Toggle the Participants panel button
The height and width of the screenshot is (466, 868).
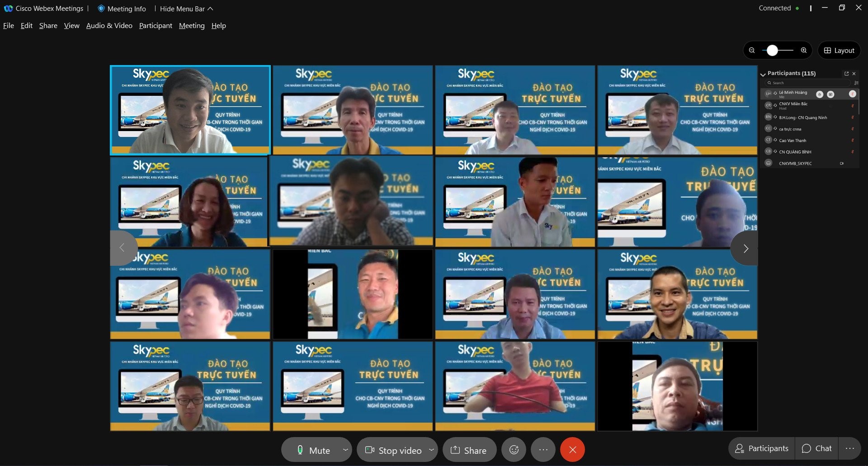[762, 448]
